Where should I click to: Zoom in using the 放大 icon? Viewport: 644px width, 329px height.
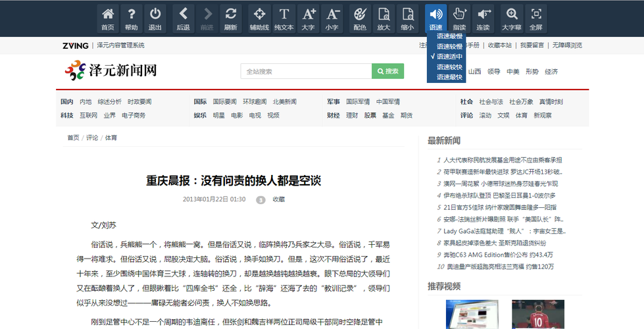[x=384, y=18]
